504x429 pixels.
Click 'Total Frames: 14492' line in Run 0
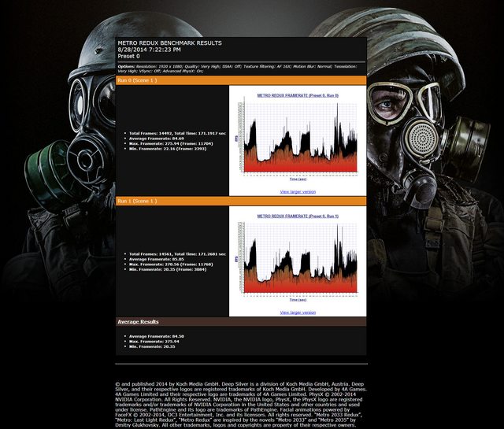(177, 133)
